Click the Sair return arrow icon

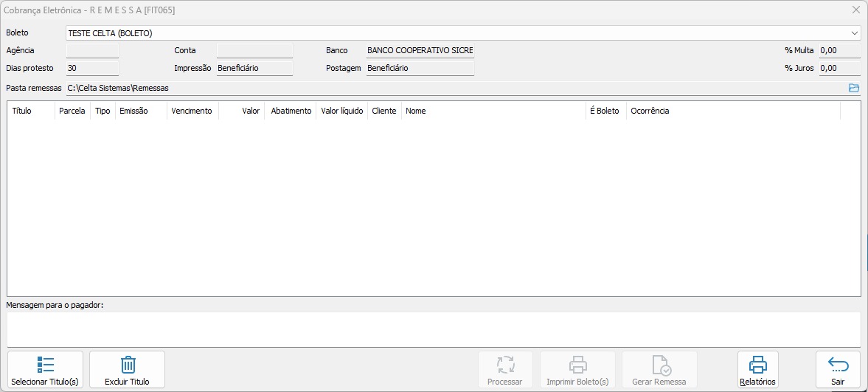[x=838, y=365]
